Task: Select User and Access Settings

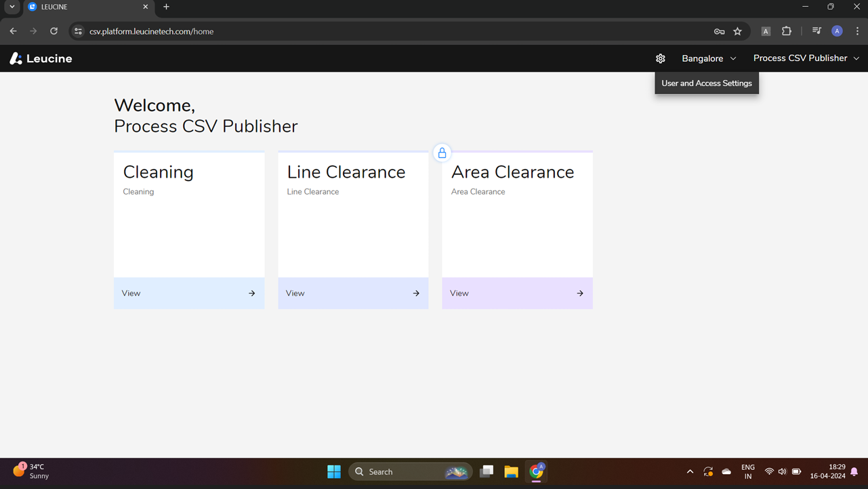Action: click(707, 83)
